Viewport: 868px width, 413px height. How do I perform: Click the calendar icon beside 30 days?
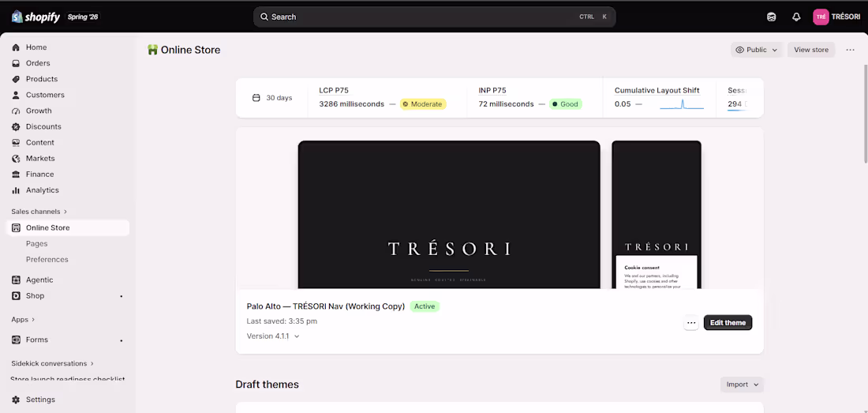click(256, 98)
